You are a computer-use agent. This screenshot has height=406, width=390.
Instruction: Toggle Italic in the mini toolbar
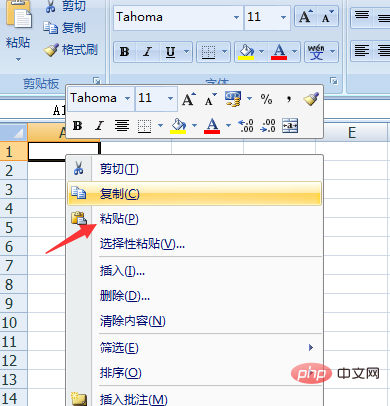click(99, 126)
